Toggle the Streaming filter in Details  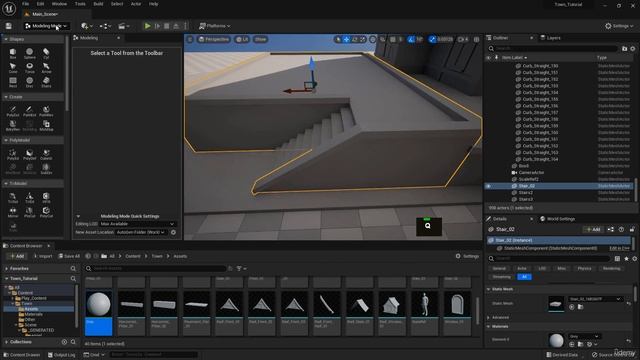coord(502,277)
